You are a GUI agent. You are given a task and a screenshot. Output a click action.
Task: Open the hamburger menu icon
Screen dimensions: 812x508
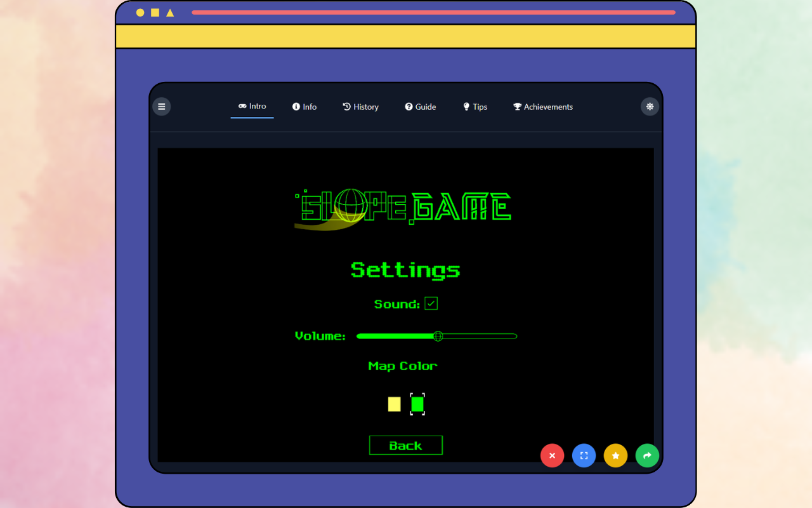pos(162,106)
